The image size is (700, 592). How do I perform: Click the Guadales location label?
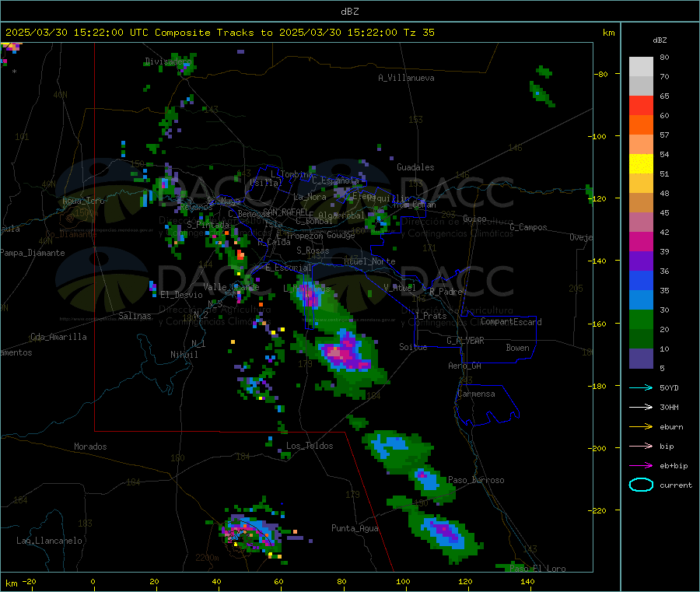[x=415, y=167]
